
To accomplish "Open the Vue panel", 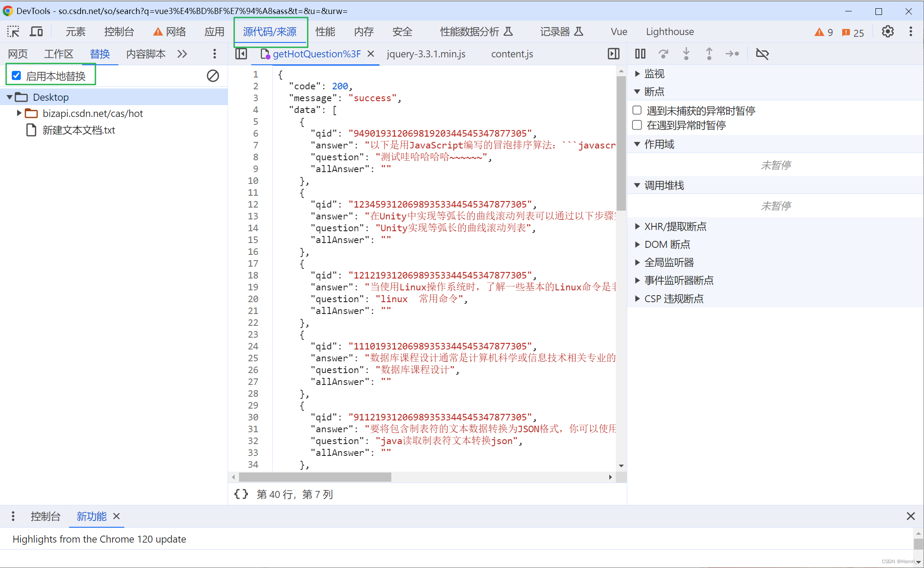I will [619, 32].
